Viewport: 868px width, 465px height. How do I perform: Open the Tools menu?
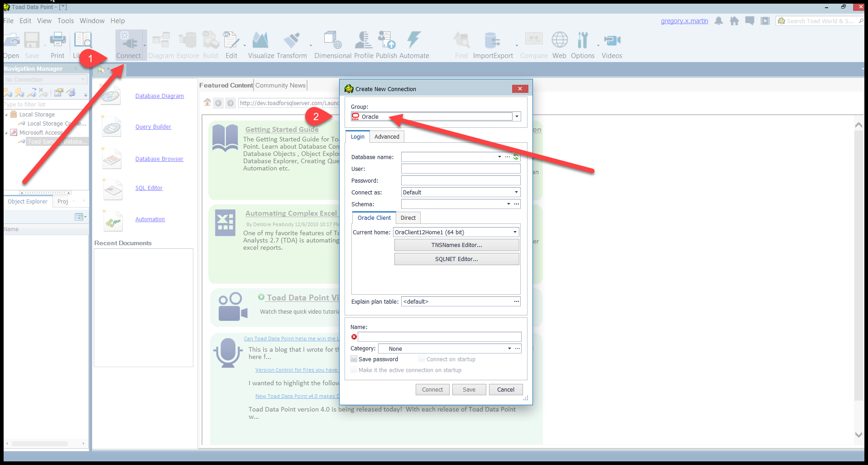click(66, 21)
